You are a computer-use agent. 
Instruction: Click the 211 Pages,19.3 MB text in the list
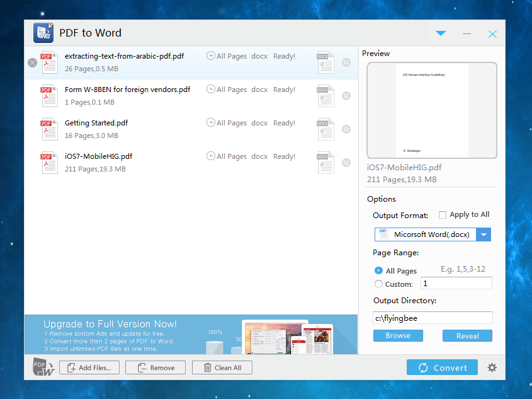pos(95,169)
